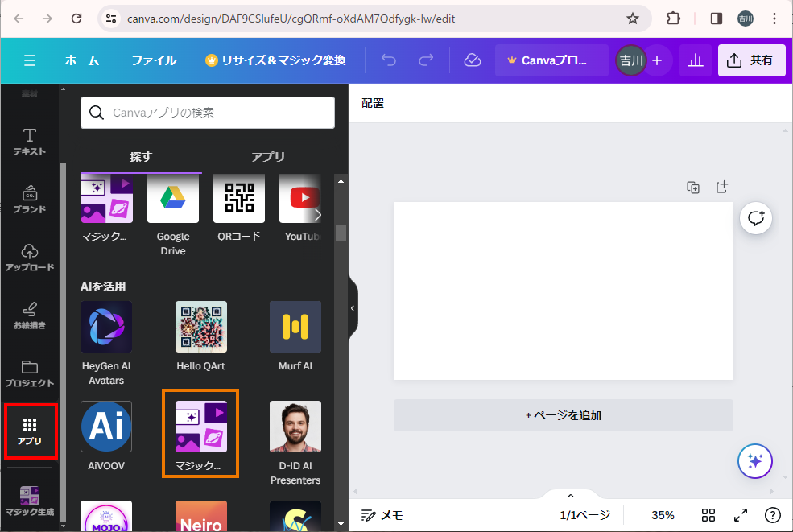The width and height of the screenshot is (793, 532).
Task: Toggle the grid view of pages
Action: tap(708, 515)
